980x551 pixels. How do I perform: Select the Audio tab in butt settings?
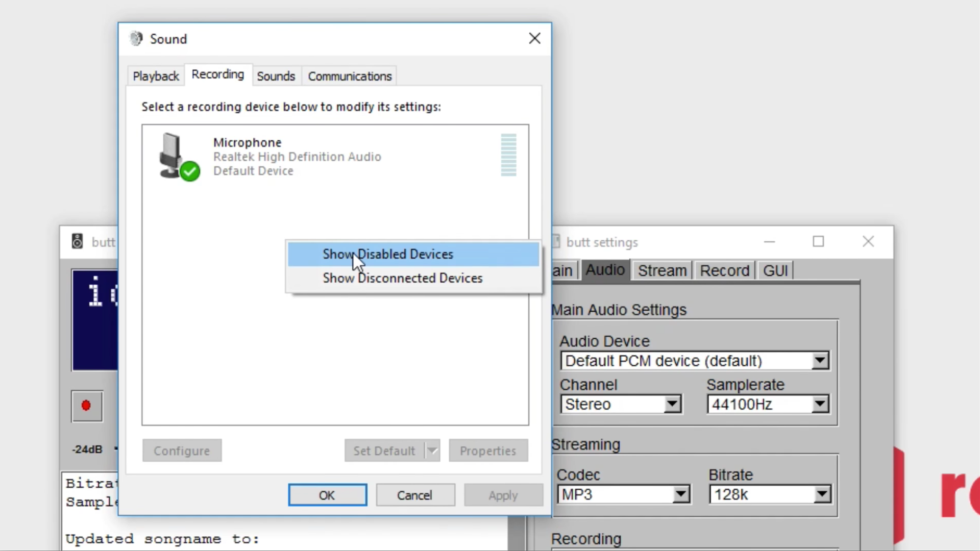(x=605, y=270)
